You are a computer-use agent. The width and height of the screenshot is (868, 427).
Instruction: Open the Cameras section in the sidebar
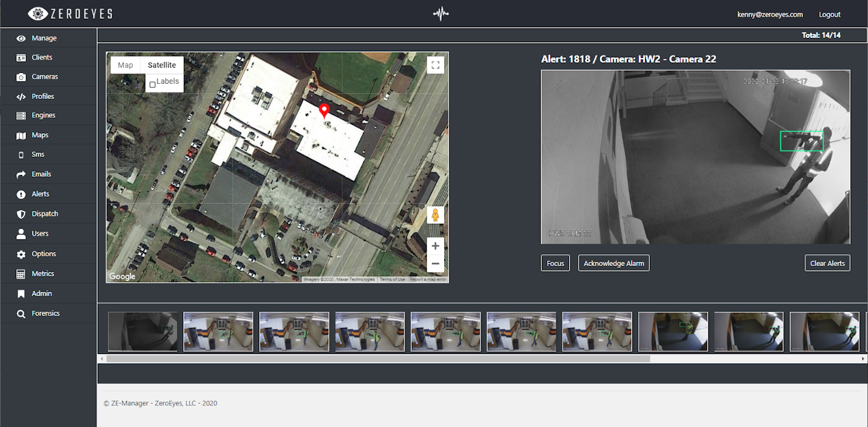tap(45, 77)
